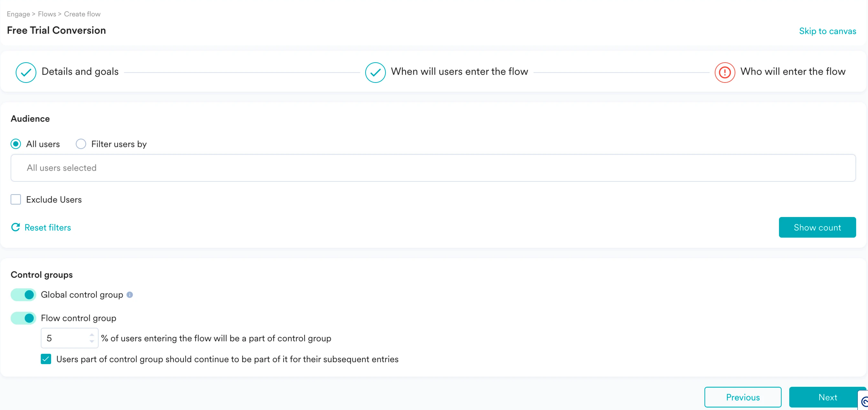Click the Show count button

tap(817, 227)
